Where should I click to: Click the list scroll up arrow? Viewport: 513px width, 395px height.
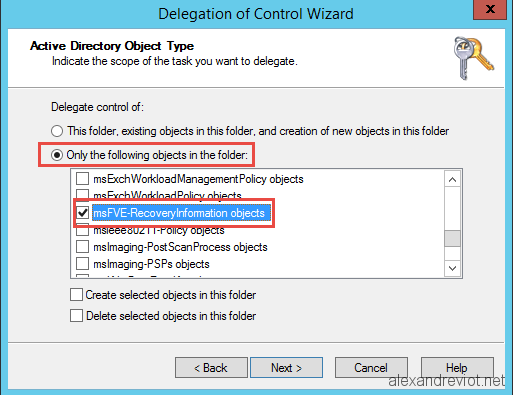pyautogui.click(x=452, y=179)
